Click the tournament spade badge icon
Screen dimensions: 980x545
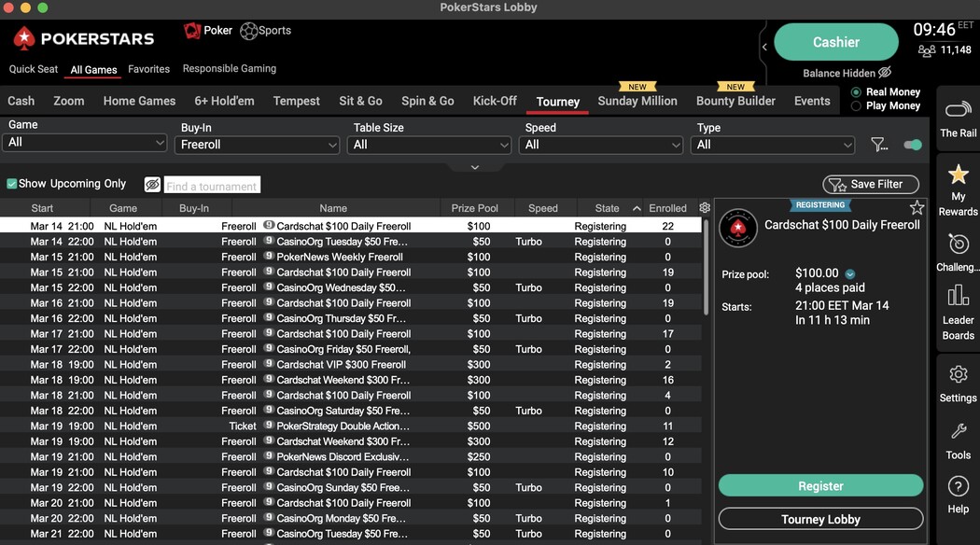point(738,228)
